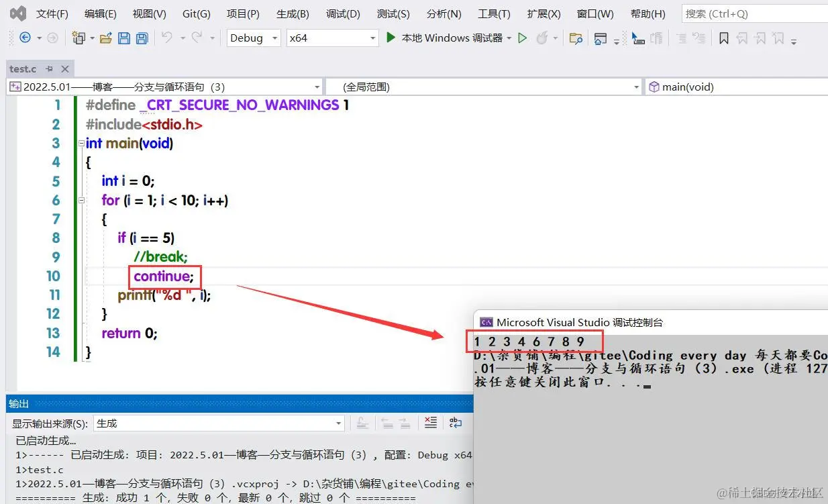Go to next message in output pane

click(x=405, y=423)
